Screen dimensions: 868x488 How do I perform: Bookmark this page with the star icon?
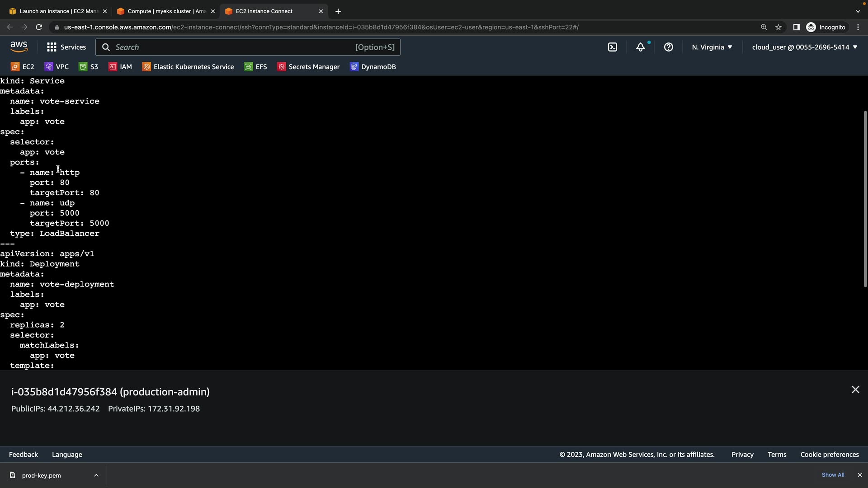point(778,27)
